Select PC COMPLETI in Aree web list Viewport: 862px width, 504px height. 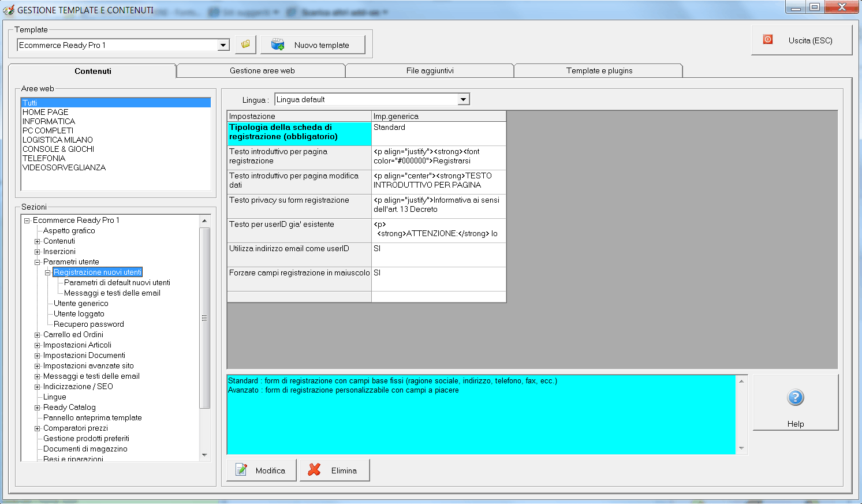coord(115,130)
